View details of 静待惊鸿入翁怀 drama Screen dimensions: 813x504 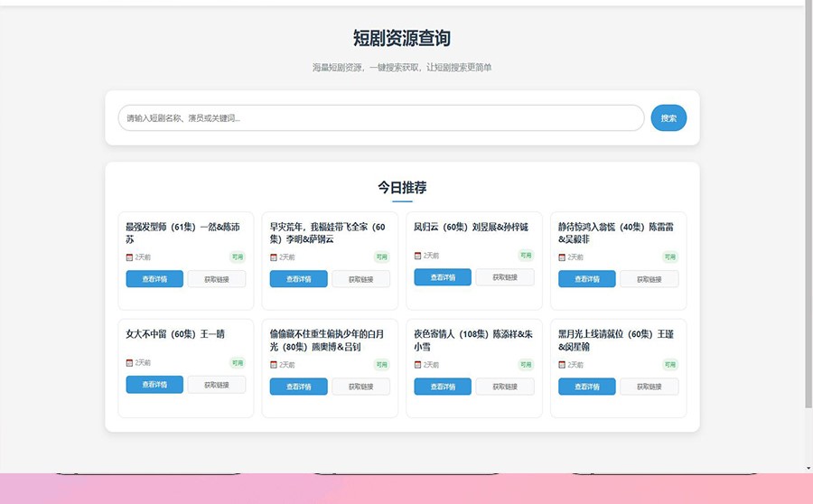click(586, 279)
